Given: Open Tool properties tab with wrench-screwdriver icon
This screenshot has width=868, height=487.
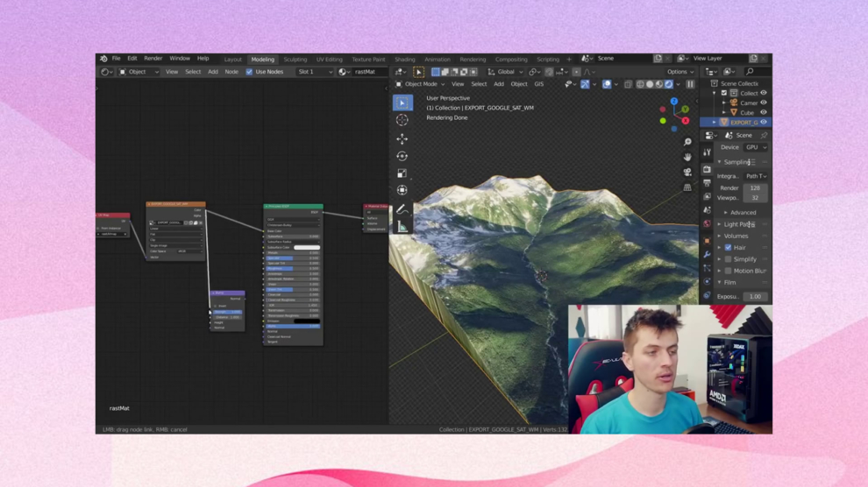Looking at the screenshot, I should [707, 152].
